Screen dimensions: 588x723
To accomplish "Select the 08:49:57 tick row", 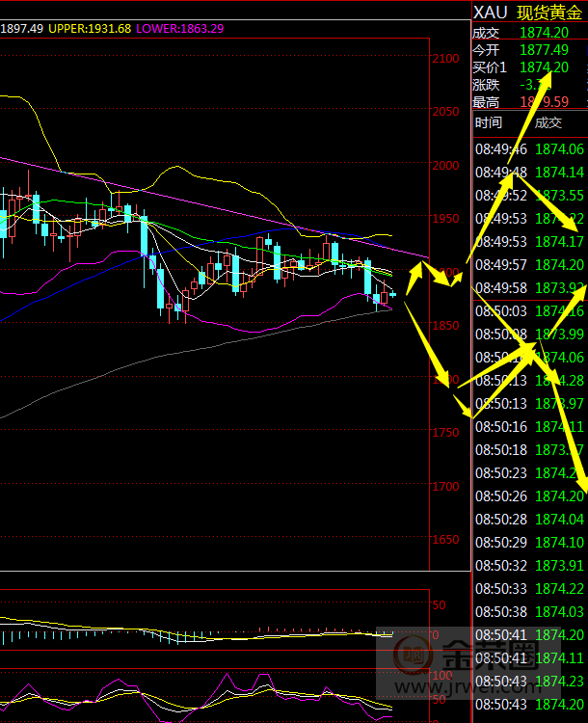I will (x=528, y=265).
